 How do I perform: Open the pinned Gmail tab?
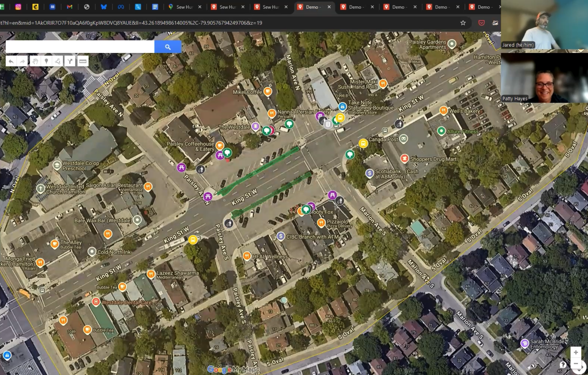pyautogui.click(x=70, y=7)
